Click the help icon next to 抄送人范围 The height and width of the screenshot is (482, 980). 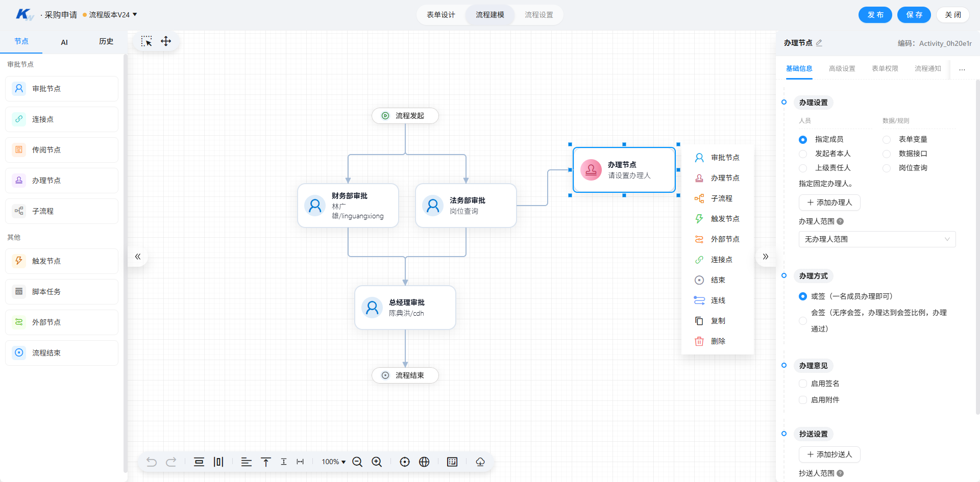[840, 473]
